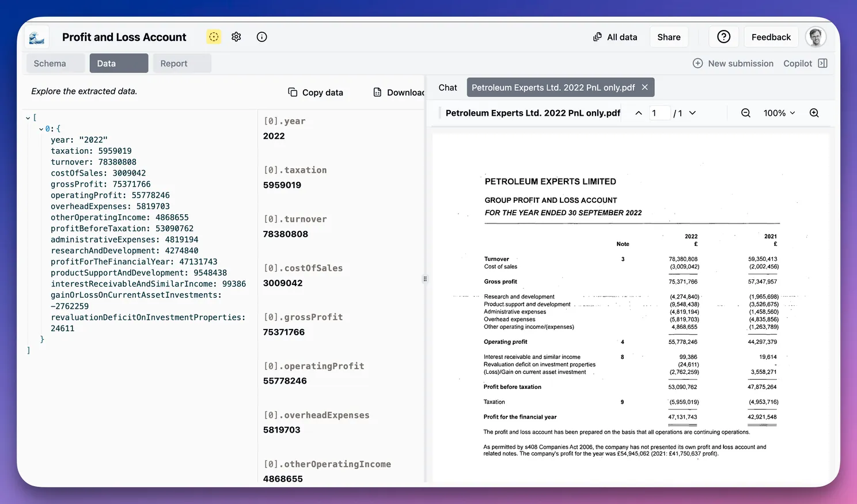Viewport: 857px width, 504px height.
Task: Click the Share button
Action: point(669,37)
